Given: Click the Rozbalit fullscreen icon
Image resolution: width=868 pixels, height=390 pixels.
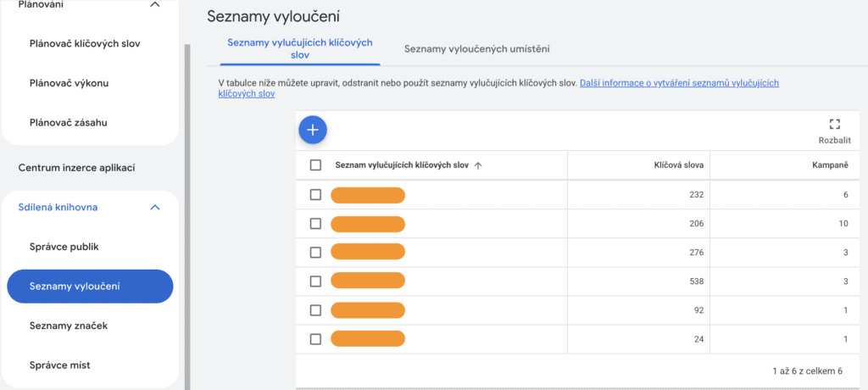Looking at the screenshot, I should (834, 125).
